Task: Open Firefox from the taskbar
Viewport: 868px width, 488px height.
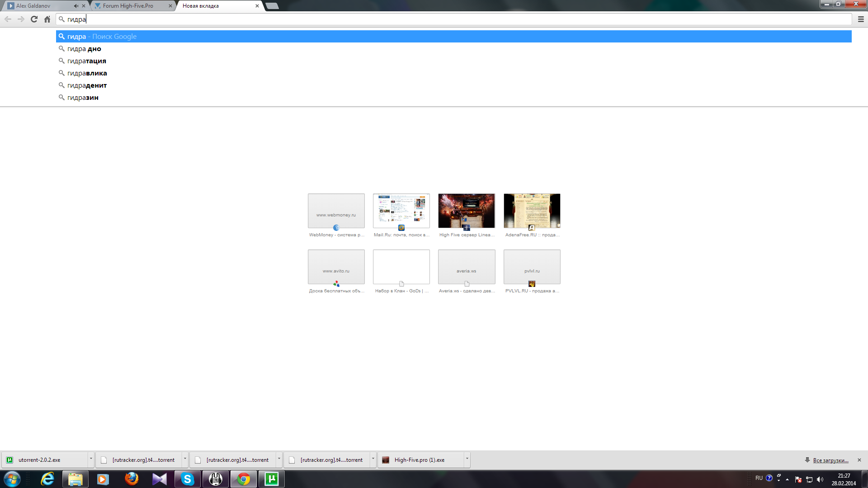Action: (x=132, y=479)
